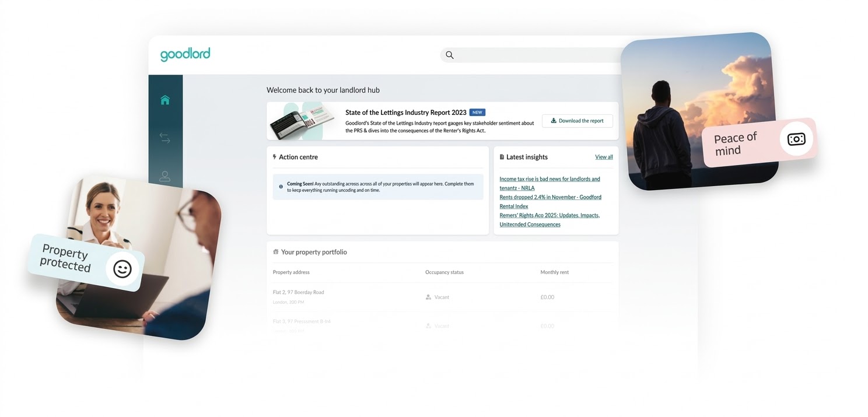The height and width of the screenshot is (417, 868).
Task: Click the camera icon on Peace of mind badge
Action: (x=796, y=139)
